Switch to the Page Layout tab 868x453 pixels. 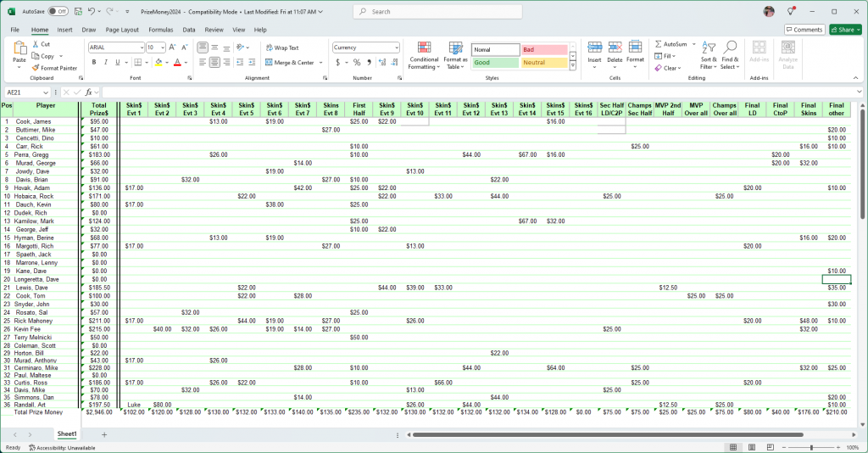point(118,30)
